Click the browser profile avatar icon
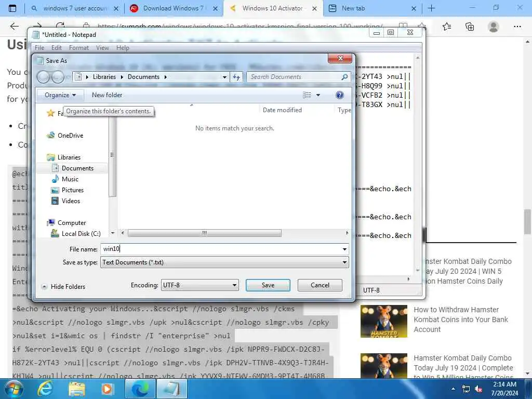 [x=493, y=26]
